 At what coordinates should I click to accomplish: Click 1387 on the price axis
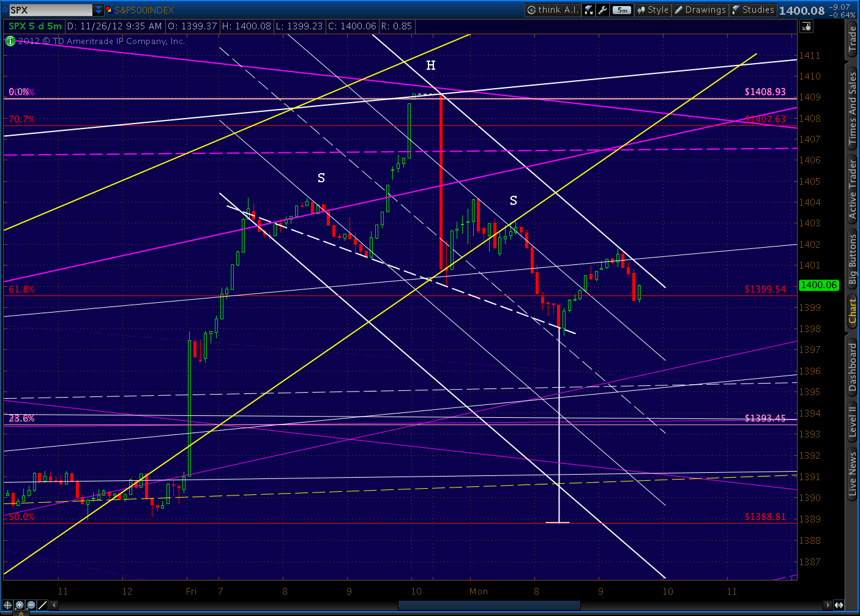point(810,562)
